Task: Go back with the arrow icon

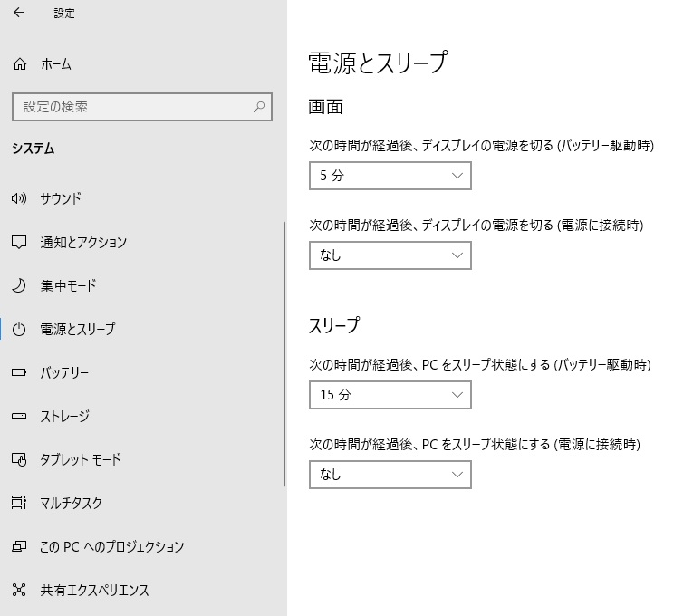Action: coord(19,13)
